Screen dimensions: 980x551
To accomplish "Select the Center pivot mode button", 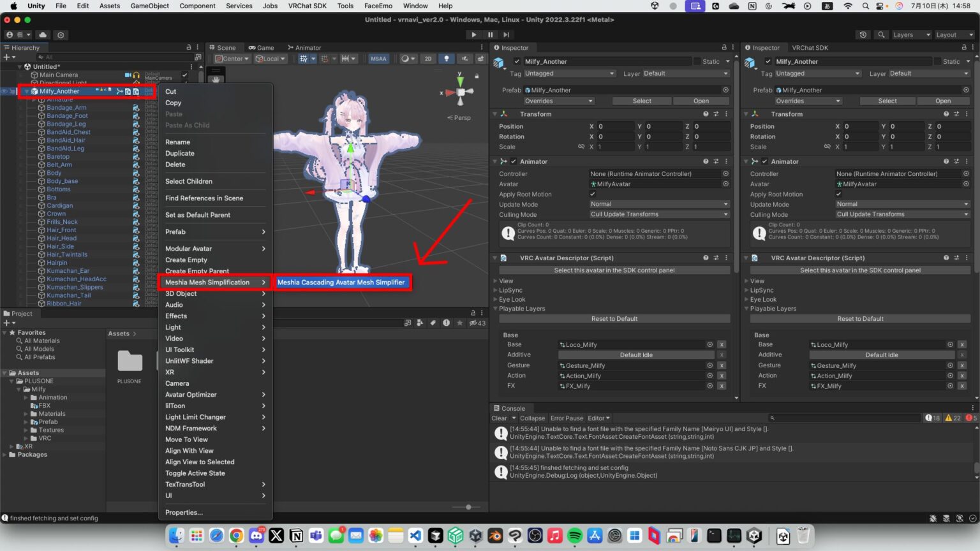I will click(x=231, y=58).
